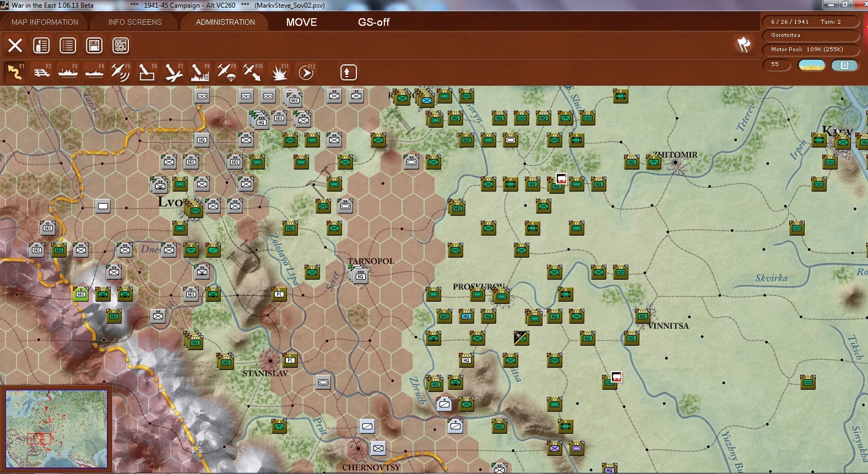Screen dimensions: 868x474
Task: Click the brick-pattern grid icon
Action: pyautogui.click(x=121, y=45)
